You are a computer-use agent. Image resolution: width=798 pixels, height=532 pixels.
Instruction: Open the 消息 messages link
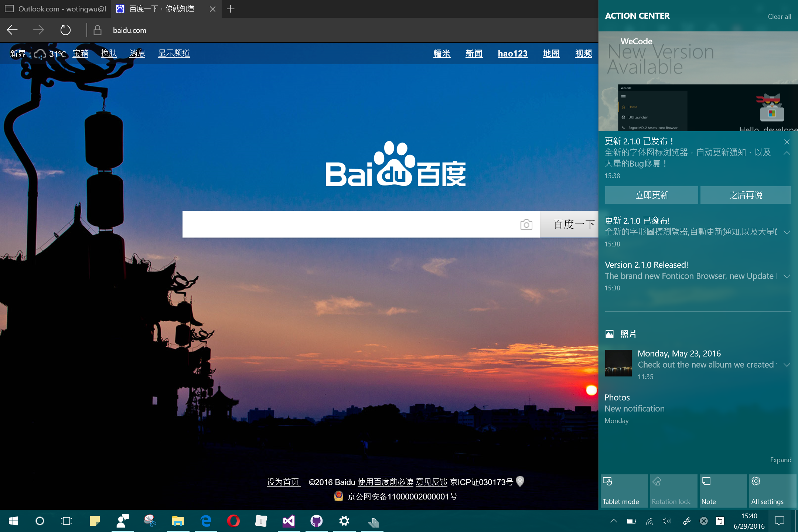pos(137,54)
